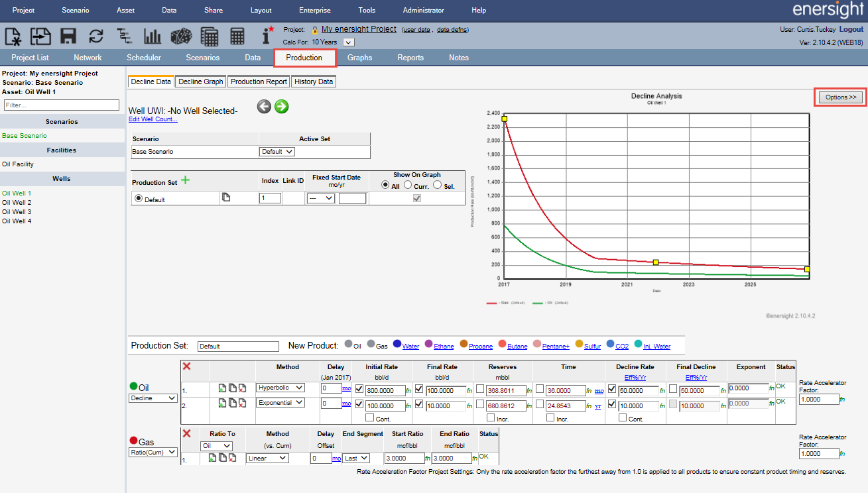Image resolution: width=868 pixels, height=493 pixels.
Task: Click the import project arrow icon
Action: (41, 36)
